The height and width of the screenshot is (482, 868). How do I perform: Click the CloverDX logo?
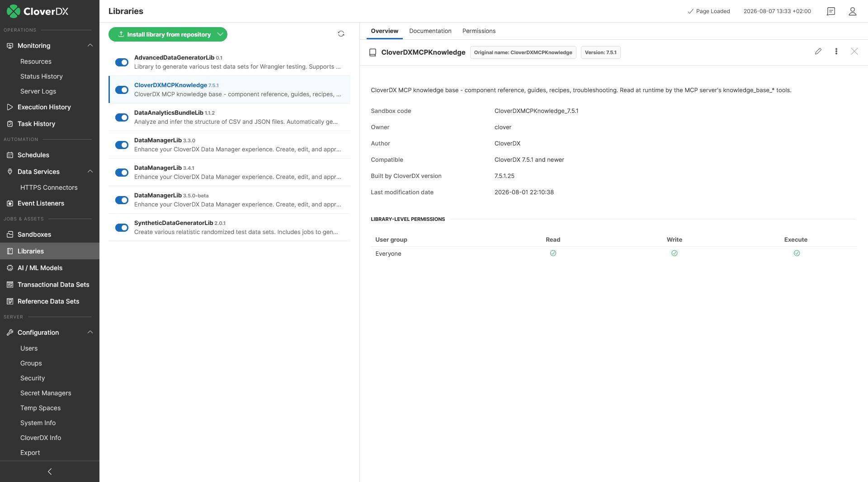point(38,11)
